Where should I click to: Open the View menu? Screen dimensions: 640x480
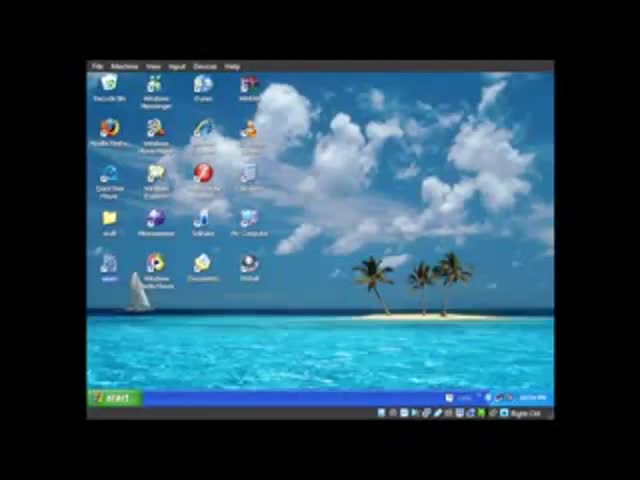(153, 67)
